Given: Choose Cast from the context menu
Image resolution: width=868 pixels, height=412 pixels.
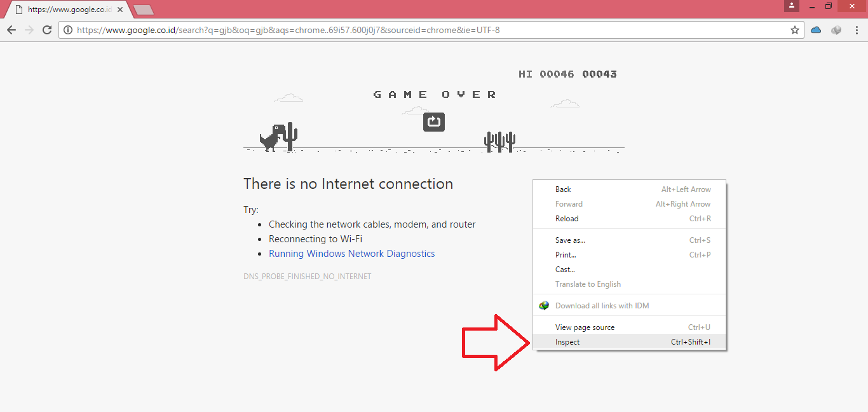Looking at the screenshot, I should coord(564,269).
